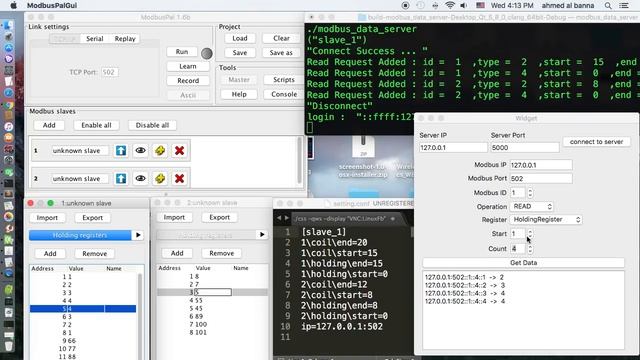Open ModbusPal Help
This screenshot has width=640, height=360.
pyautogui.click(x=239, y=94)
